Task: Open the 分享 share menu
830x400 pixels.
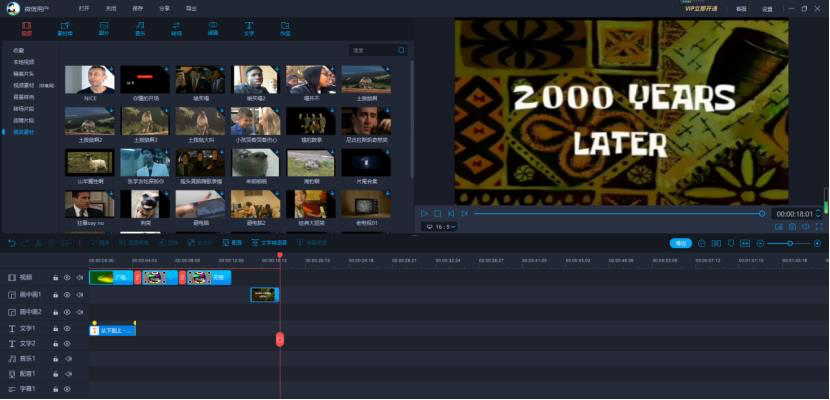Action: pyautogui.click(x=164, y=9)
